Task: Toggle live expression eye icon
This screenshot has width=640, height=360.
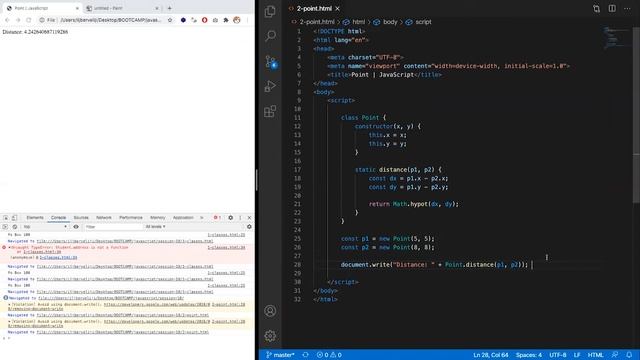Action: pyautogui.click(x=76, y=227)
